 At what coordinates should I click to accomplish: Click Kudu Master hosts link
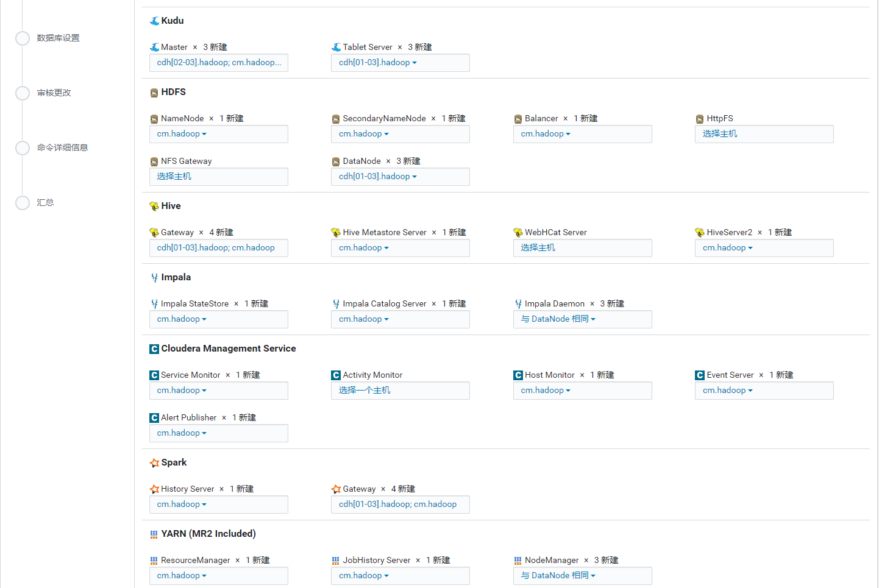click(x=219, y=63)
